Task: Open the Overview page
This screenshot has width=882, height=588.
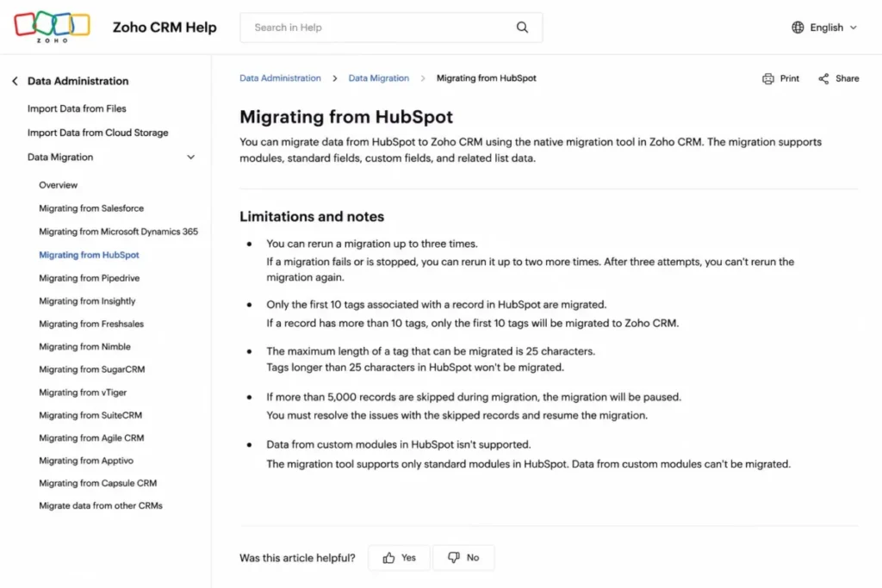Action: click(x=58, y=185)
